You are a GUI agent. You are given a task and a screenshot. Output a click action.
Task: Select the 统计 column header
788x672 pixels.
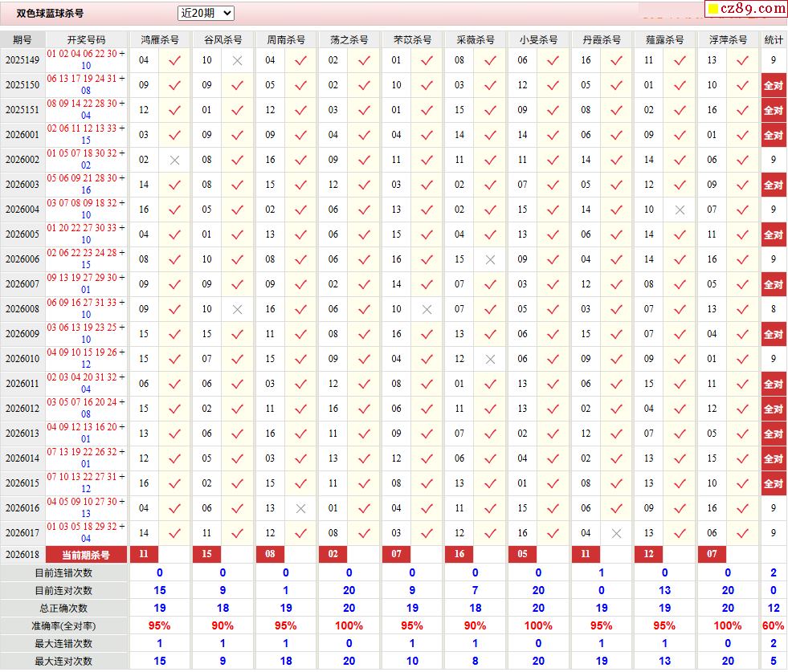(x=774, y=39)
